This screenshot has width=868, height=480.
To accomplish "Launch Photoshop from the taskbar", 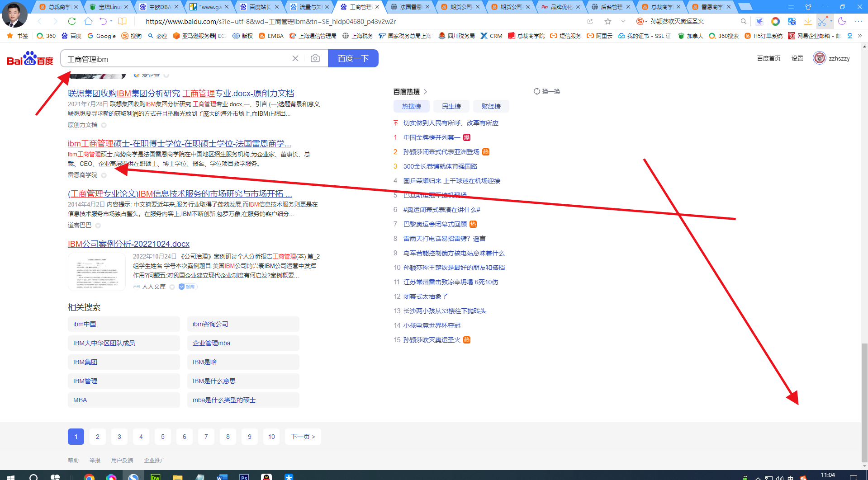I will pos(244,476).
